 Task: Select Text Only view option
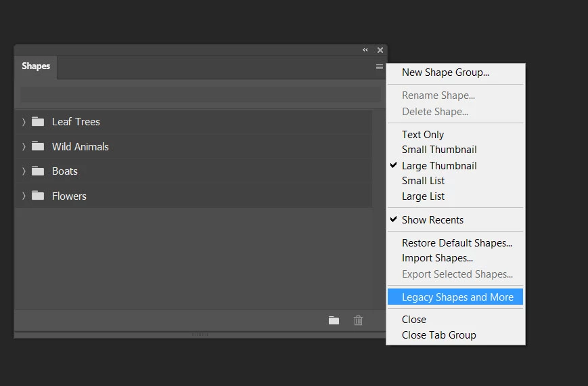click(x=455, y=135)
